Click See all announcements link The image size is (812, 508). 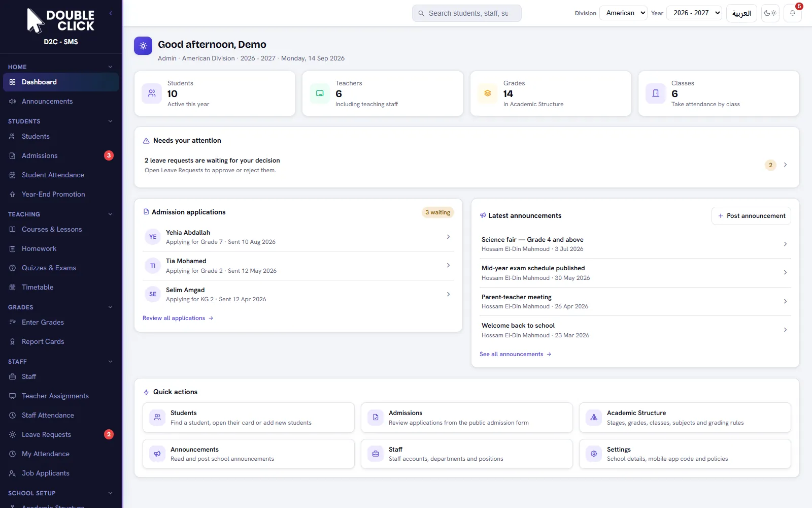pos(515,354)
